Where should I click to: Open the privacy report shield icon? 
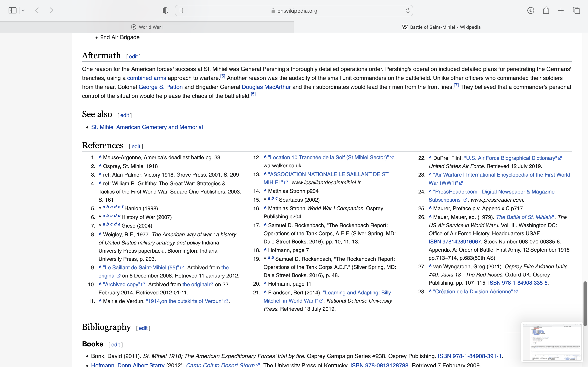[165, 10]
